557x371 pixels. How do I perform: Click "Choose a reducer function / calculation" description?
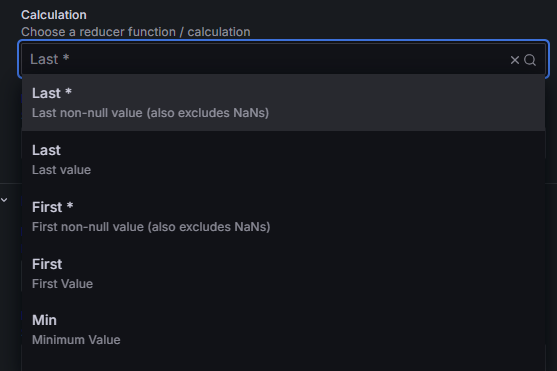coord(136,32)
